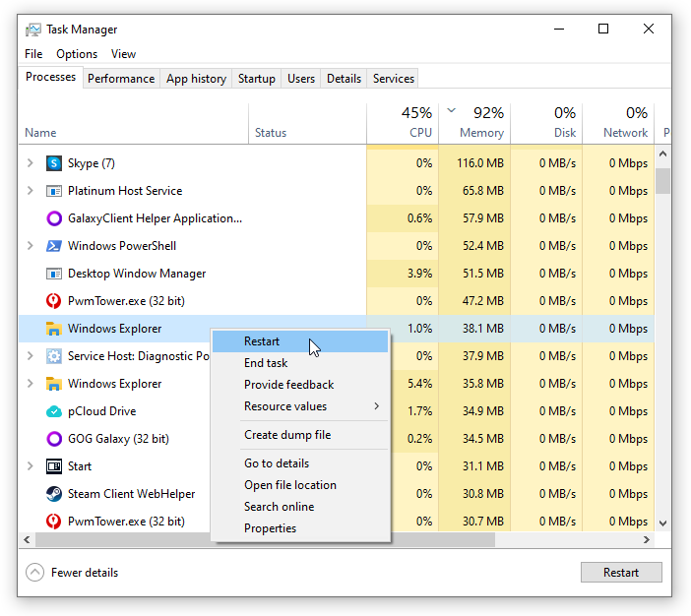The image size is (691, 616).
Task: Click the GOG Galaxy (32 bit) icon
Action: [x=54, y=439]
